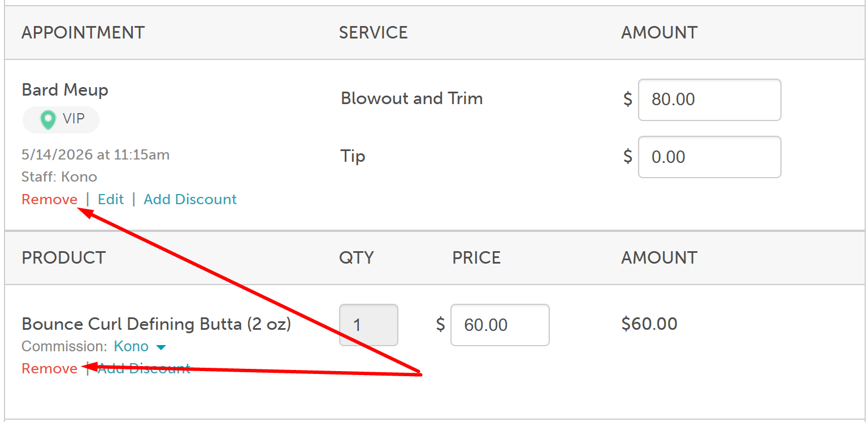Focus the product price 60.00 field
The height and width of the screenshot is (422, 868).
(500, 325)
